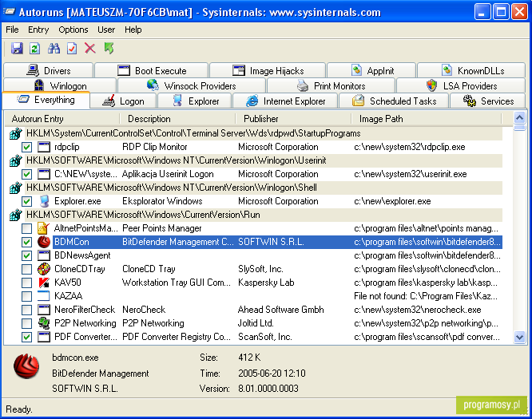
Task: Switch to the LSA Providers tab
Action: (461, 85)
